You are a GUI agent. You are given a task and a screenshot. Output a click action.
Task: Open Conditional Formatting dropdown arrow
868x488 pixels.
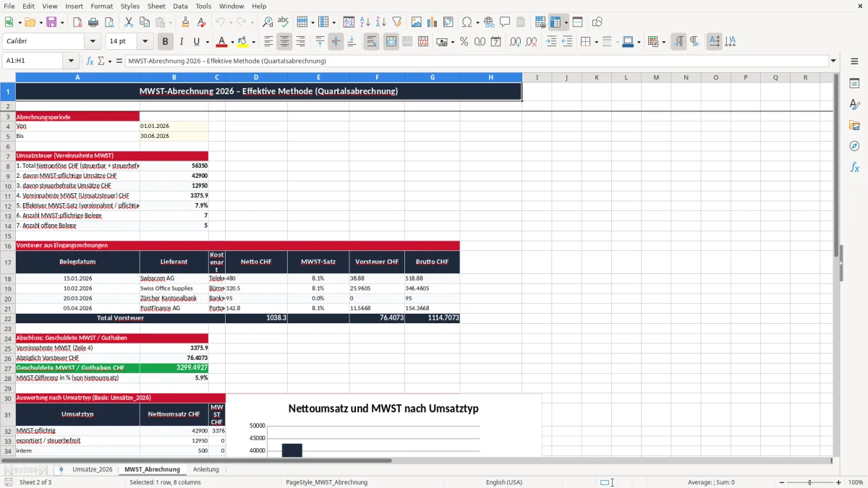663,42
